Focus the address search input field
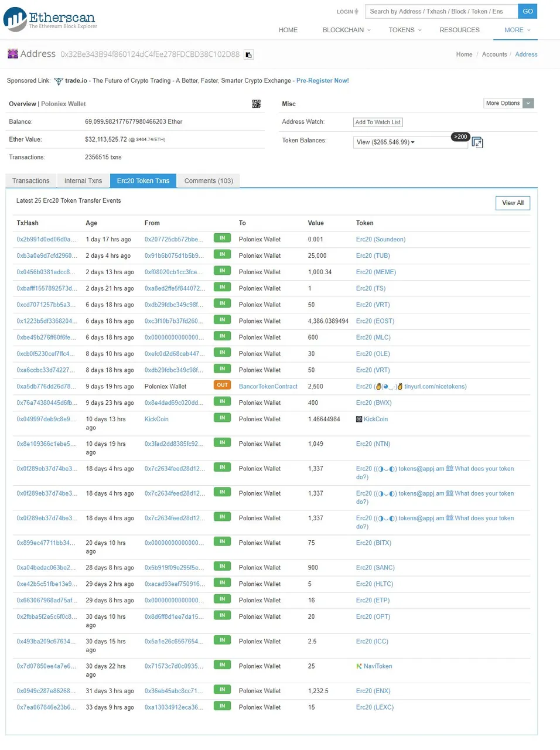This screenshot has height=750, width=560. tap(442, 11)
